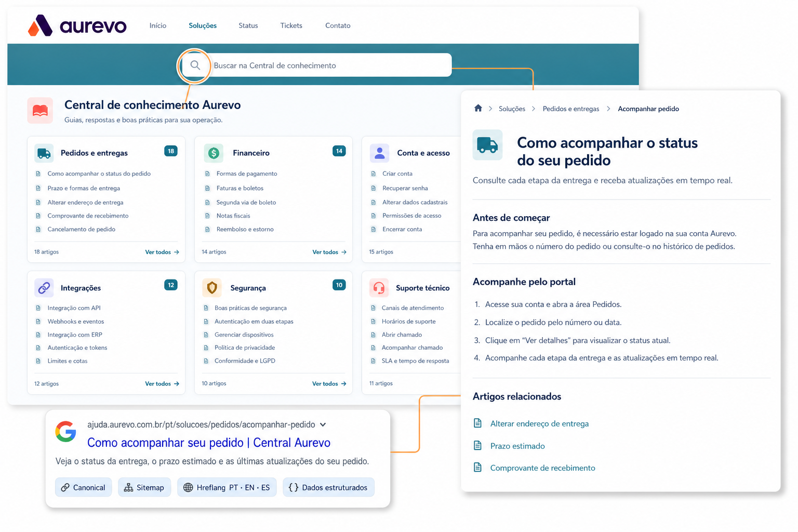Open article Integração com ERP
This screenshot has width=798, height=532.
[75, 335]
